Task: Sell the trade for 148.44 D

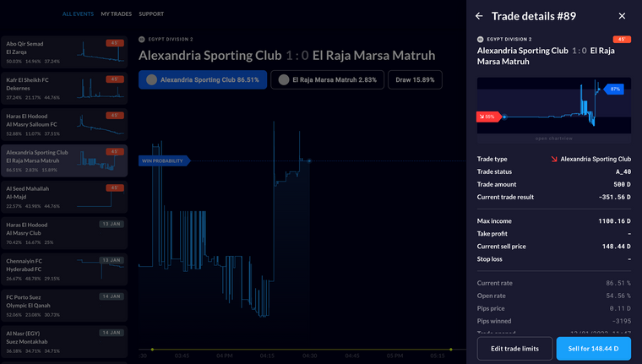Action: pos(593,348)
